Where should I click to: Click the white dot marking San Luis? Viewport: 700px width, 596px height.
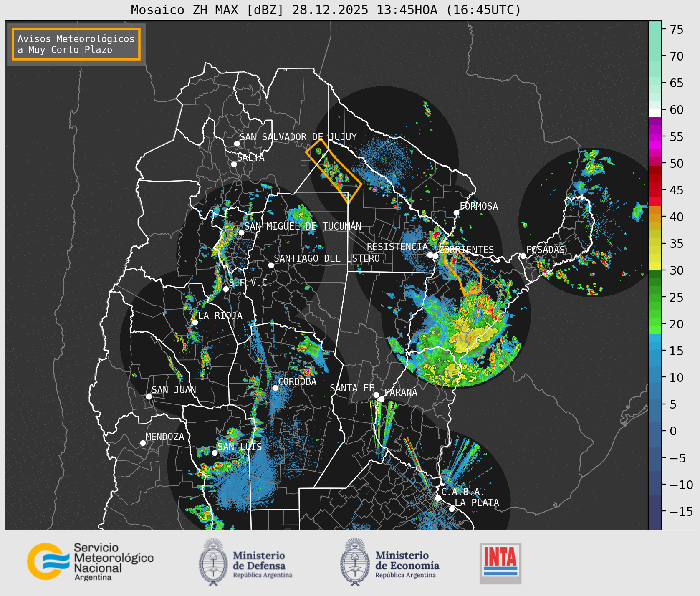215,453
